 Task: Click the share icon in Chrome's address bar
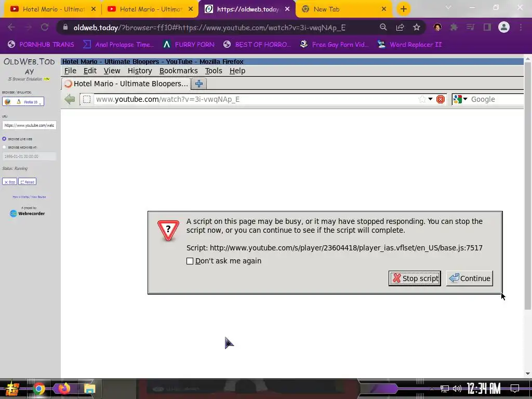400,27
